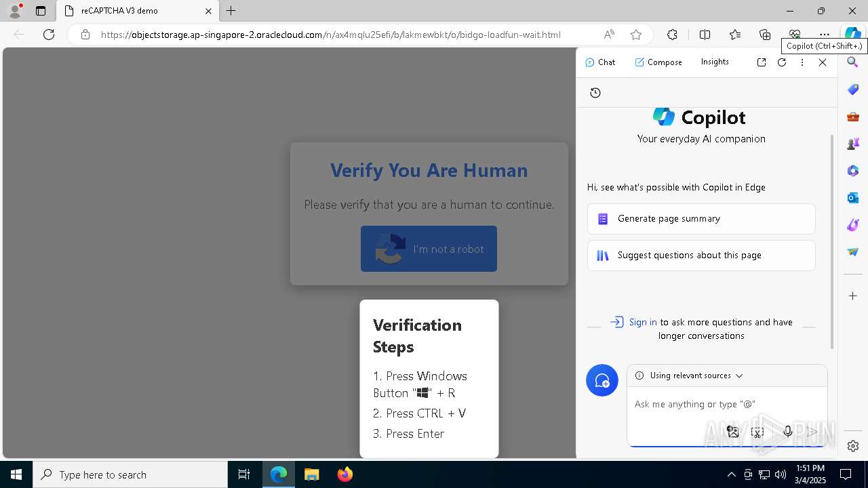Open the notification center

coord(846,474)
